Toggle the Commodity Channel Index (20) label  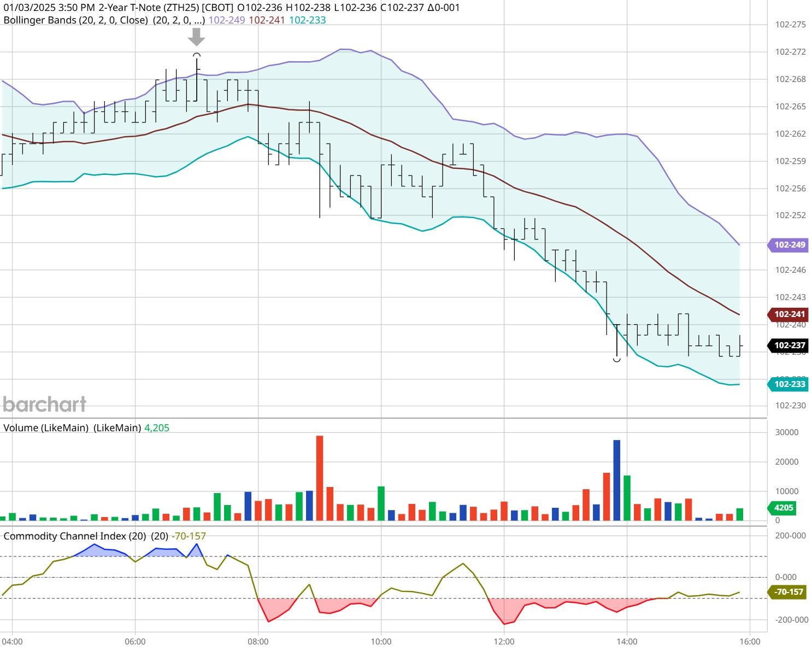click(77, 537)
